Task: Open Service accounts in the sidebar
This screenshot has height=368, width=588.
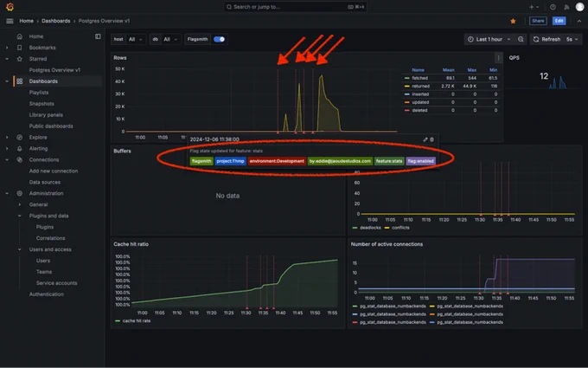Action: coord(56,283)
